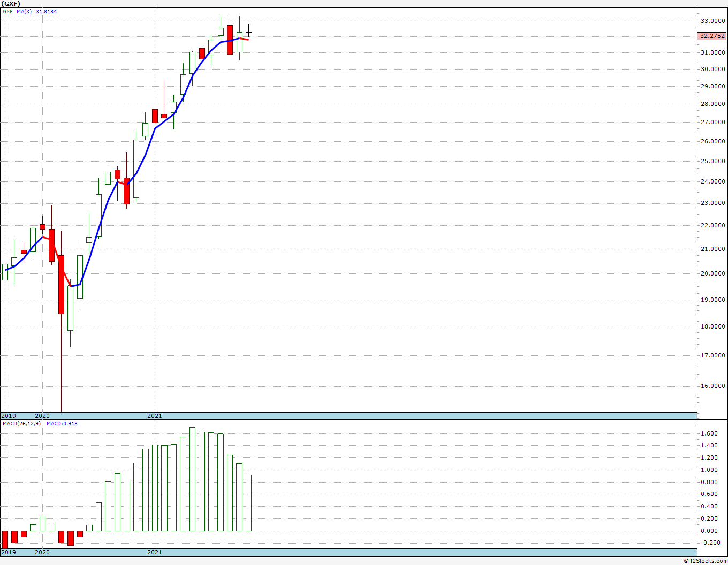This screenshot has height=565, width=728.
Task: Click the 30.0000 price axis label
Action: click(x=714, y=69)
